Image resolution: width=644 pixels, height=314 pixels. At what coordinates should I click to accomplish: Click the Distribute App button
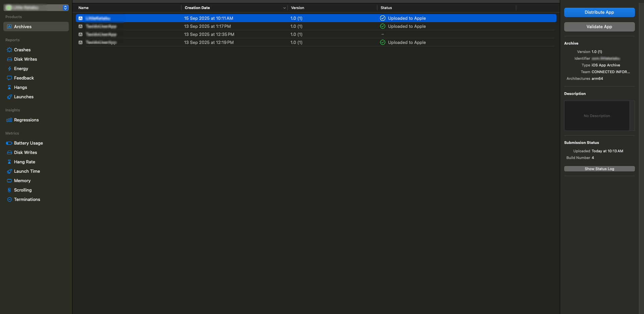[x=599, y=12]
